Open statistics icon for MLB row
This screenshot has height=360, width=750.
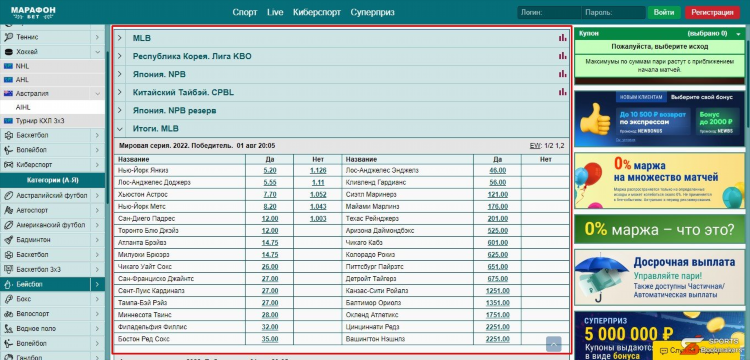(x=562, y=38)
